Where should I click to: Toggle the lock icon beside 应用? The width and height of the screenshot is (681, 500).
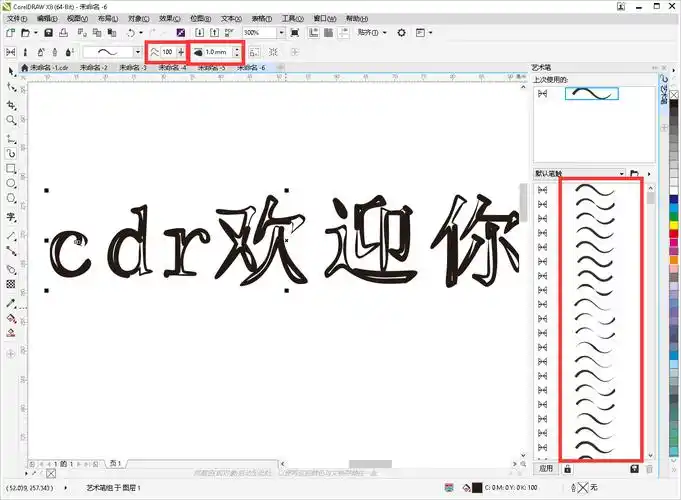click(x=567, y=469)
